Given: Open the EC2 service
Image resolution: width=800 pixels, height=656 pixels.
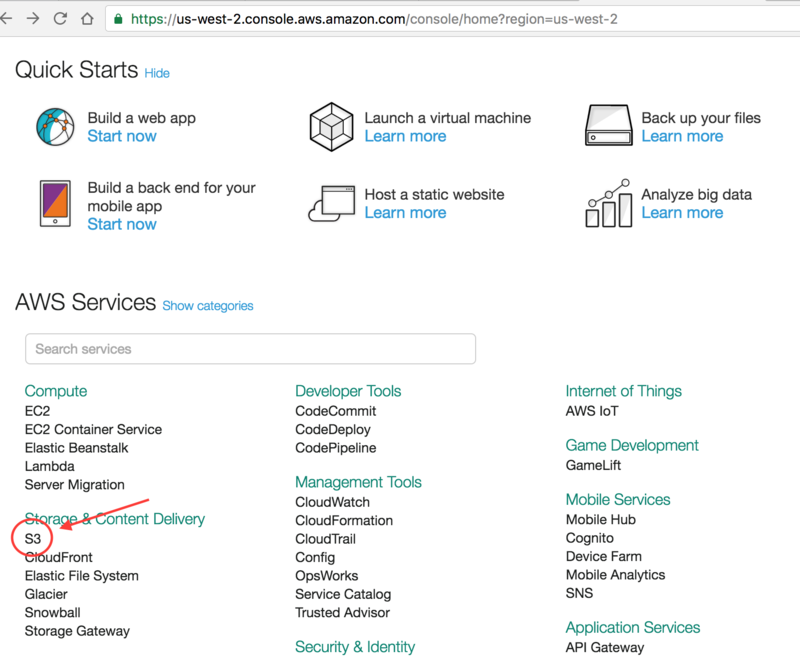Looking at the screenshot, I should pyautogui.click(x=37, y=411).
